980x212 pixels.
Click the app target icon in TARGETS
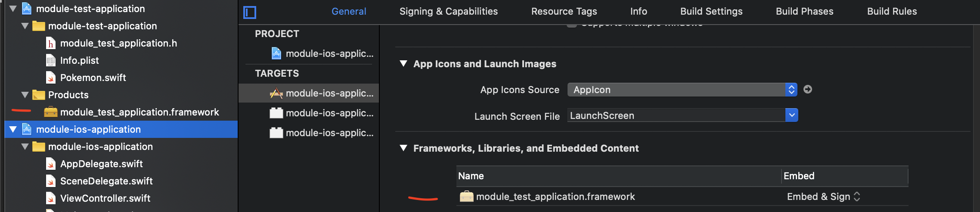click(276, 93)
